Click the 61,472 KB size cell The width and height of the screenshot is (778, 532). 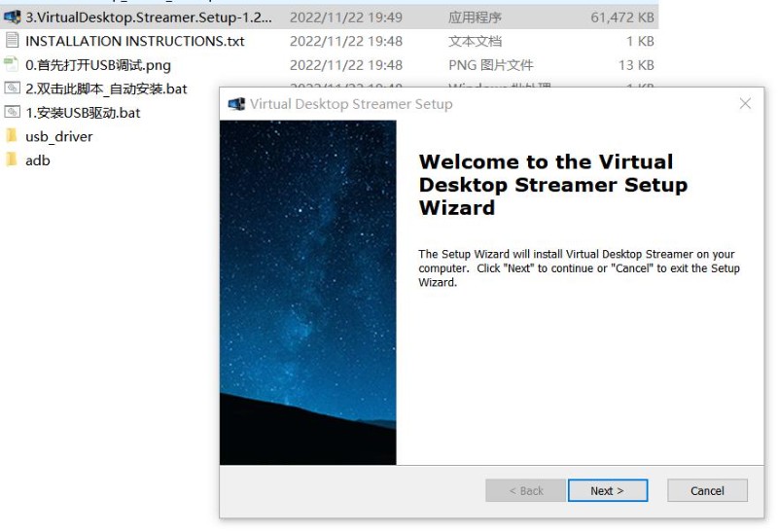622,18
